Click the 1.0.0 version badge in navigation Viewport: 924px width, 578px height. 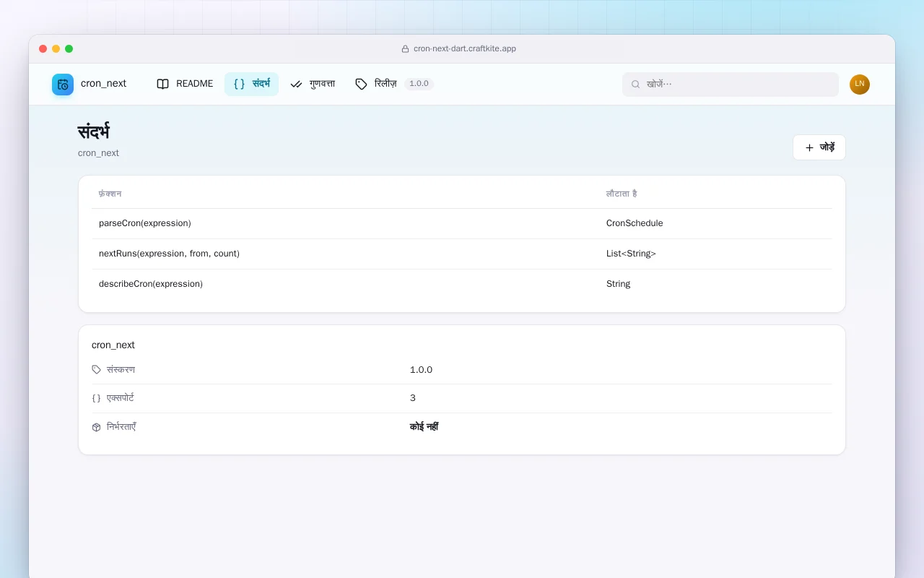(x=419, y=84)
